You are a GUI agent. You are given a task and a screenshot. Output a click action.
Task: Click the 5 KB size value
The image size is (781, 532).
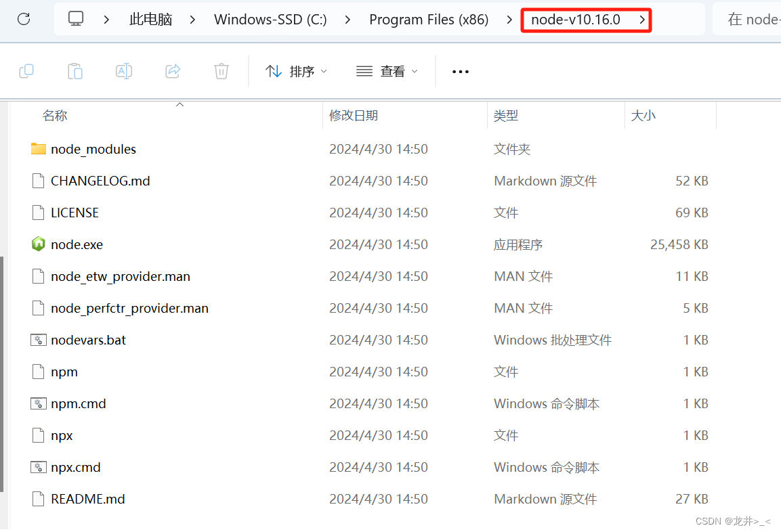pos(696,309)
